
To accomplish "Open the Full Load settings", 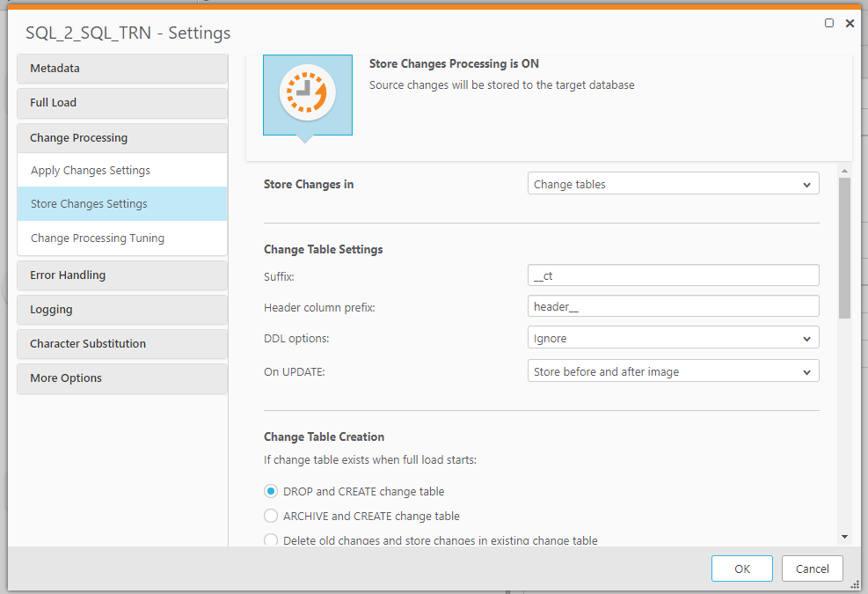I will 121,103.
